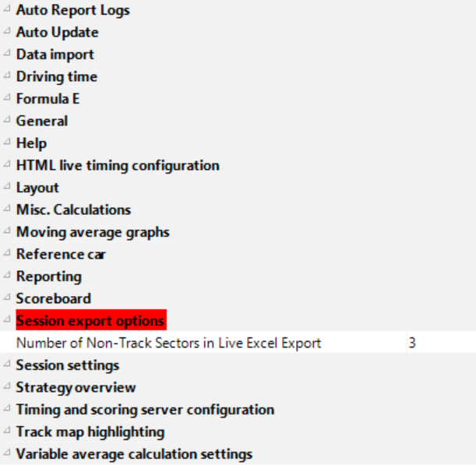Select the Driving time category
476x465 pixels.
[56, 77]
